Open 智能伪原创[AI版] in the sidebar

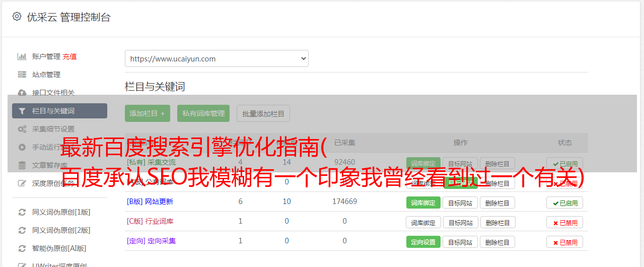59,248
